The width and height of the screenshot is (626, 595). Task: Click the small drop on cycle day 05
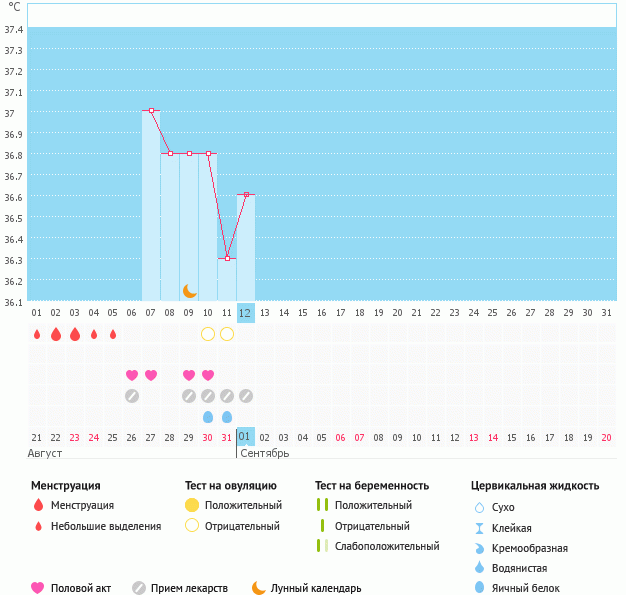point(113,334)
